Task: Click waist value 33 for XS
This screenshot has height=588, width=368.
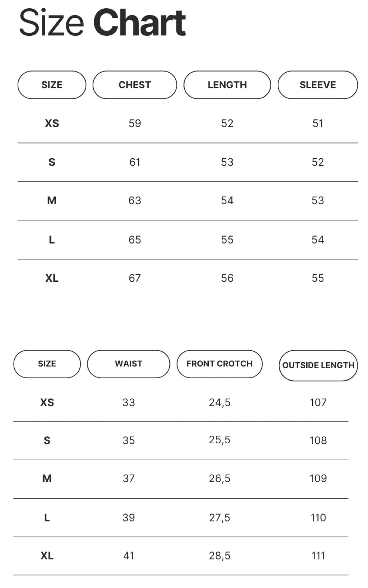Action: coord(129,402)
